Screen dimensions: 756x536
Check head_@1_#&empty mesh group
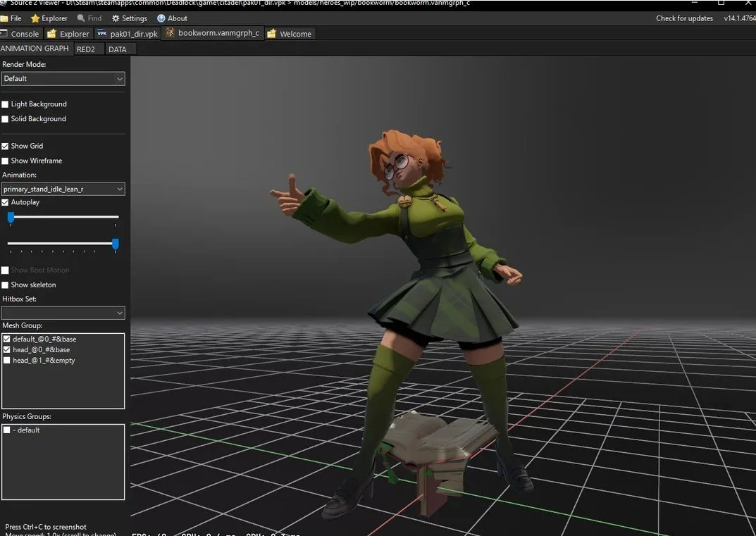[7, 360]
